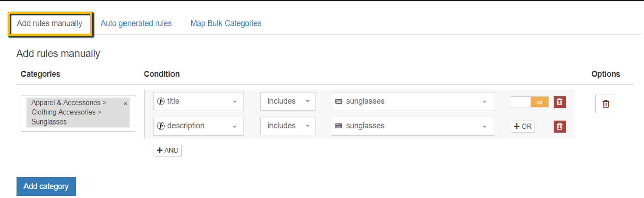The image size is (644, 198).
Task: Add an OR condition with the +OR button
Action: click(523, 127)
